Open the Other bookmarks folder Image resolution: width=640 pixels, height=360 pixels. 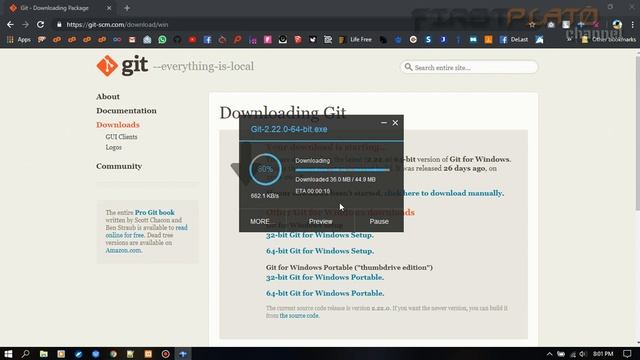[x=609, y=40]
